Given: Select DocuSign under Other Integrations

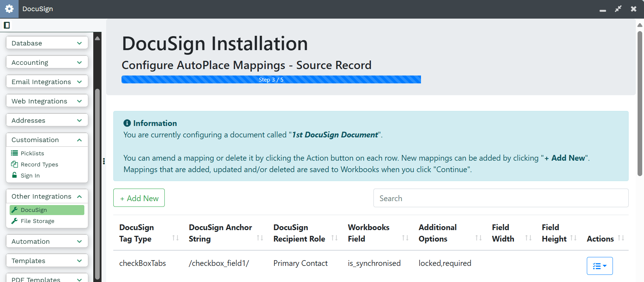Looking at the screenshot, I should pos(47,210).
